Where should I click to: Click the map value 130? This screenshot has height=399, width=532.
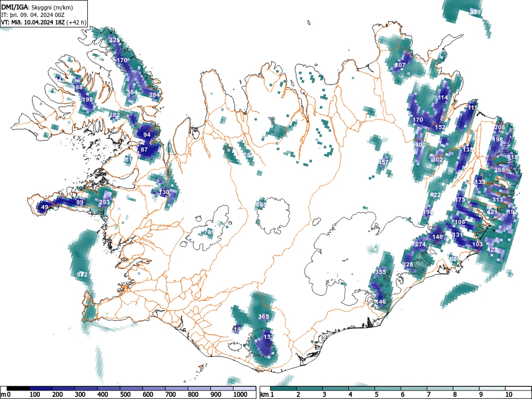pos(164,192)
